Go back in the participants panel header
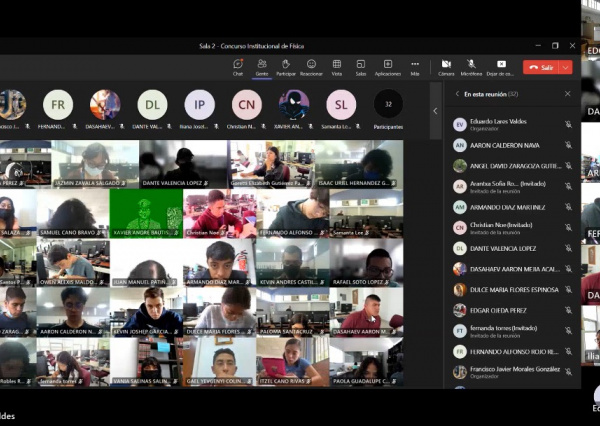The height and width of the screenshot is (426, 600). pyautogui.click(x=457, y=94)
